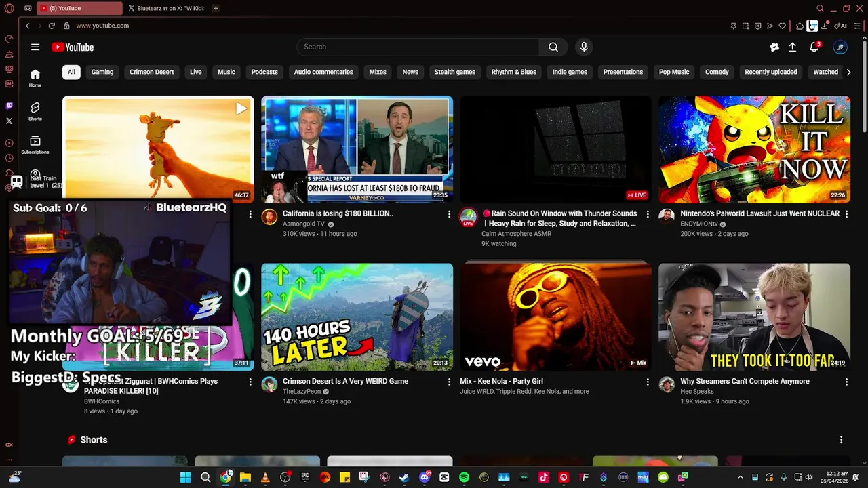868x488 pixels.
Task: Select the Gaming category chip
Action: [102, 72]
